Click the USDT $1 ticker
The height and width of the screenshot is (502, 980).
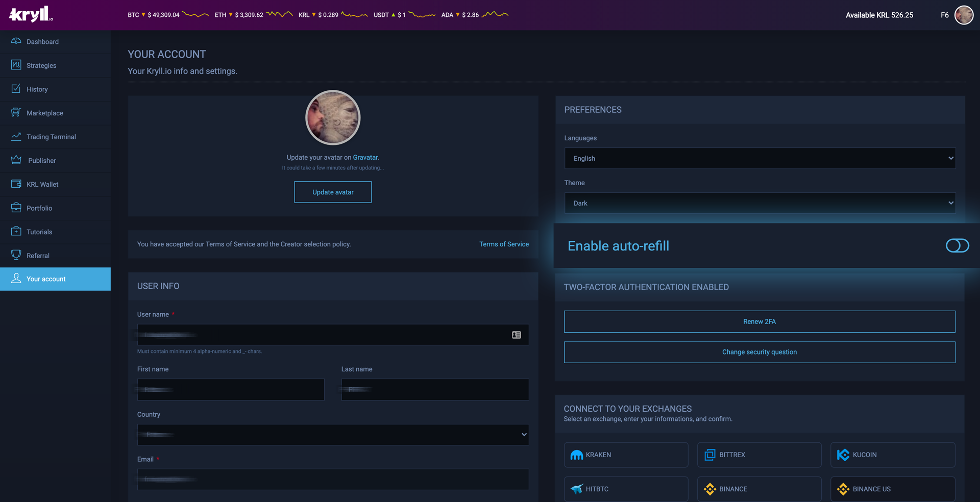(389, 15)
